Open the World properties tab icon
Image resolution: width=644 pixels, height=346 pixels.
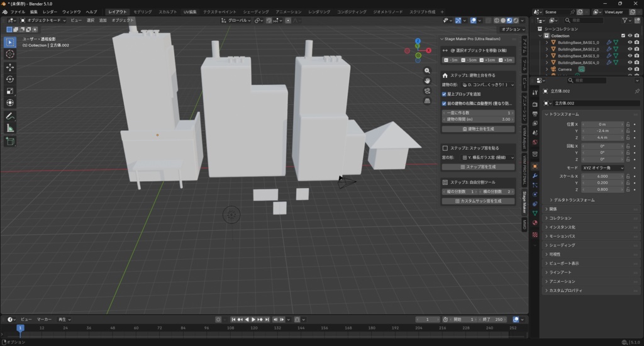pos(535,142)
